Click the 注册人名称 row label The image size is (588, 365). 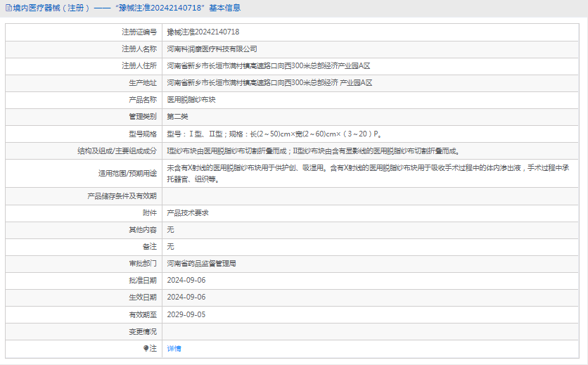tap(139, 49)
